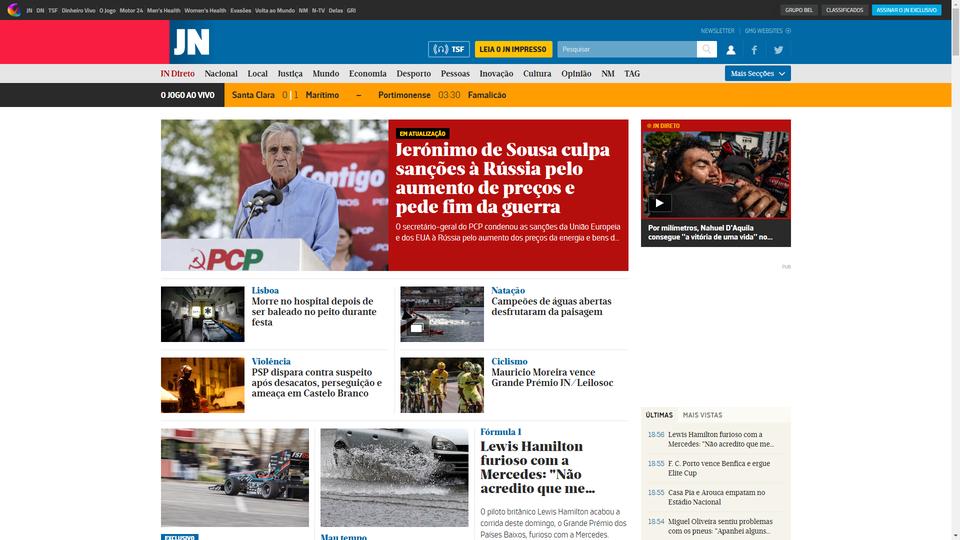The image size is (960, 540).
Task: Open the Economia section
Action: click(x=367, y=73)
